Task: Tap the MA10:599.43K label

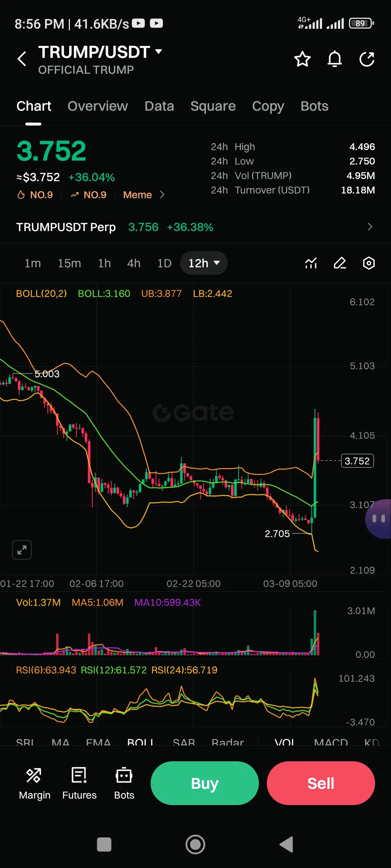Action: (x=167, y=602)
